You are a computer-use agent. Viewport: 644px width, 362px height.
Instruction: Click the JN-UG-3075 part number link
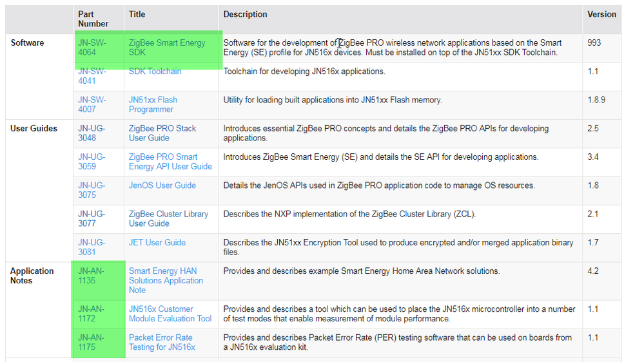pos(92,190)
